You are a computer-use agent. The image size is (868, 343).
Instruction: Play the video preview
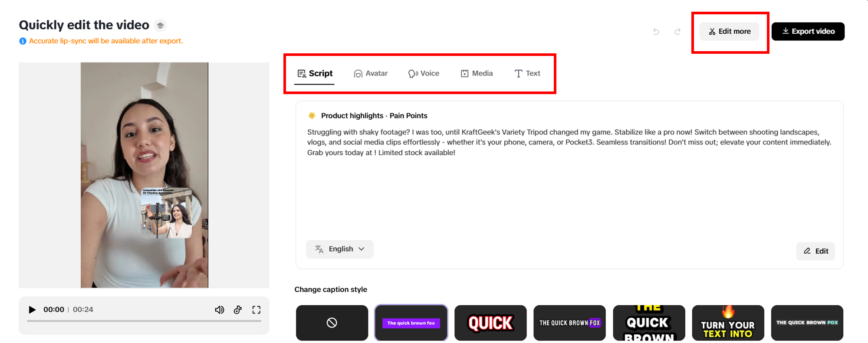(32, 310)
